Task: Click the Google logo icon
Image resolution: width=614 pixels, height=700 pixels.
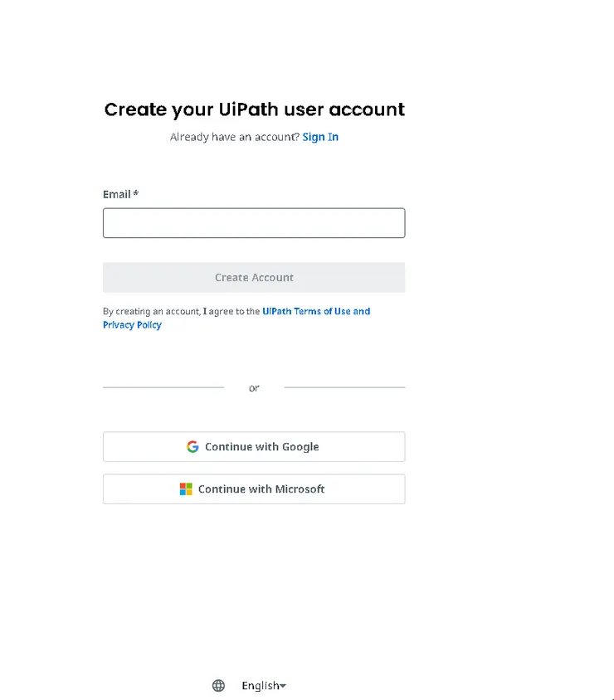Action: (x=192, y=446)
